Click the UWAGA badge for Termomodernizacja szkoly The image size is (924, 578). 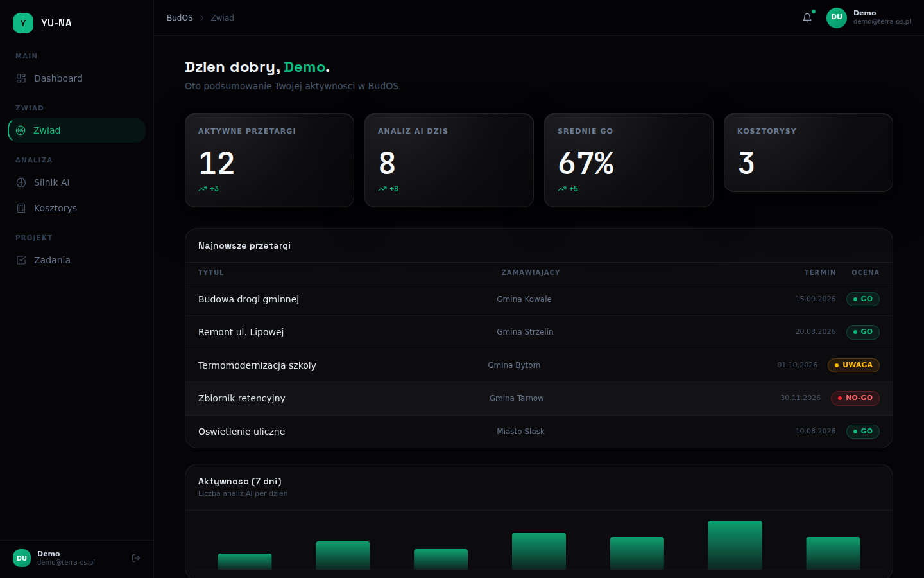point(853,365)
